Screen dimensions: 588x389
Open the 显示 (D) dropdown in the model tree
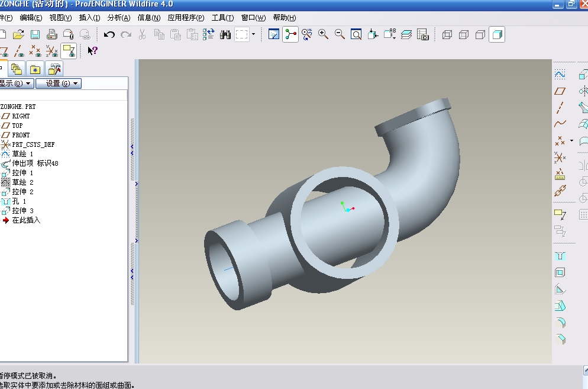click(x=17, y=83)
